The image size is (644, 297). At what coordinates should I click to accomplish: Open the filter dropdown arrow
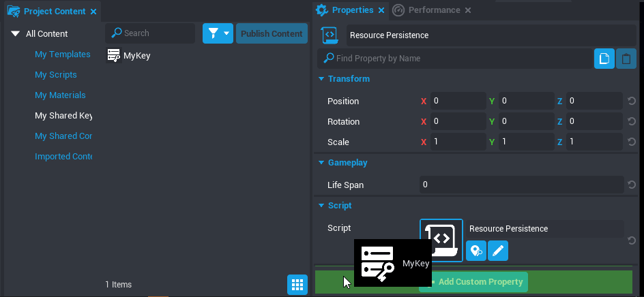[x=226, y=33]
